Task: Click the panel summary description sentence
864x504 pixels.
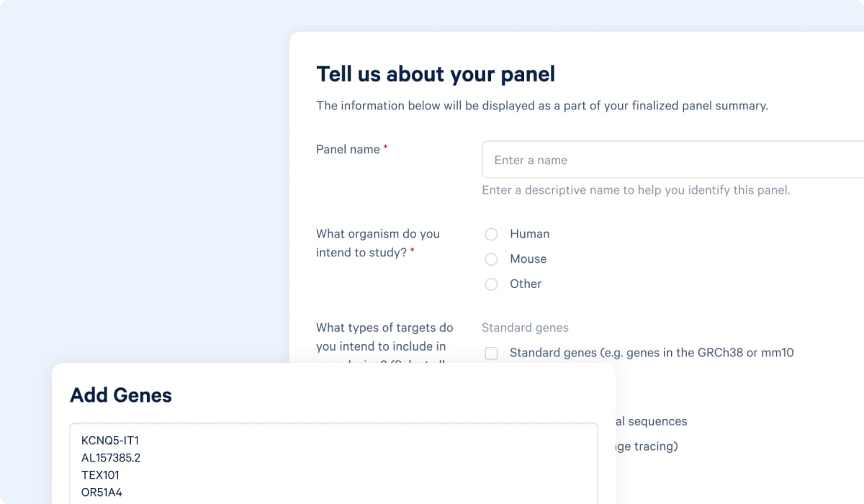Action: [542, 106]
